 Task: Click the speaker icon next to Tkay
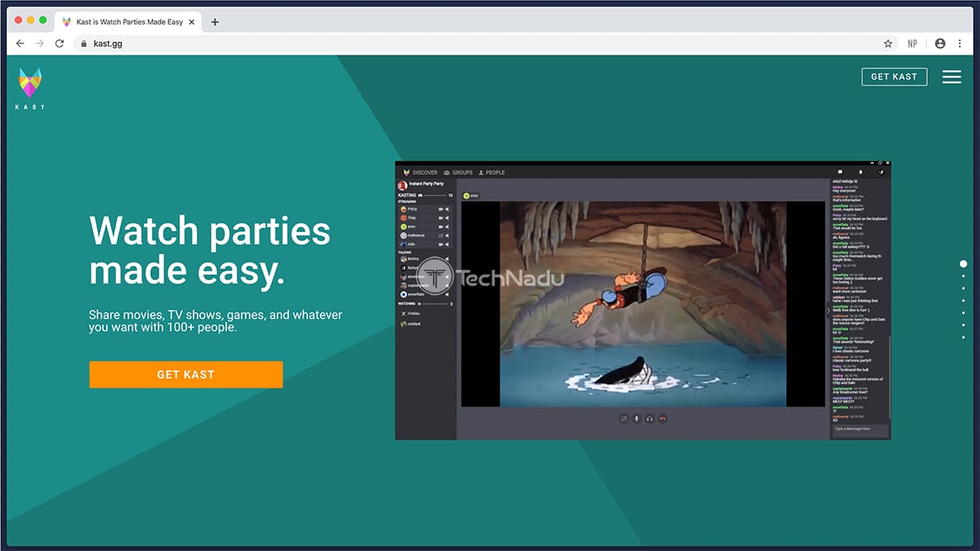point(449,218)
